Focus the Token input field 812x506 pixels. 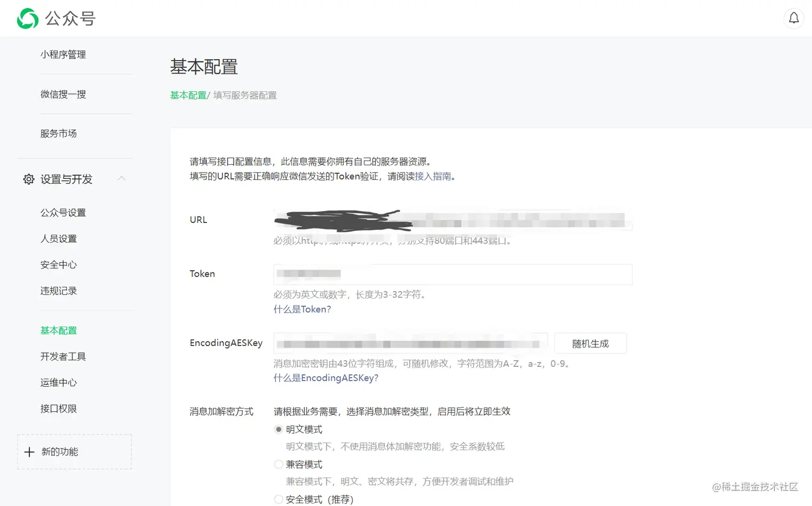[x=453, y=274]
